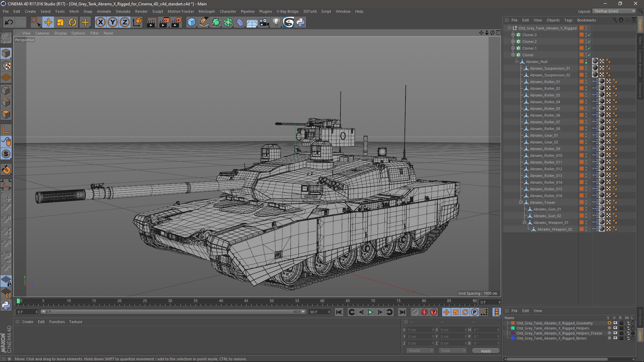
Task: Toggle Cloner.3 enable checkmark
Action: coord(589,35)
